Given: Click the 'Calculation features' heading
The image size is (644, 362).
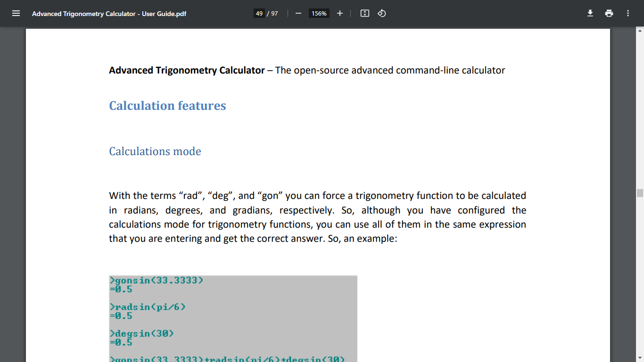Looking at the screenshot, I should [x=167, y=106].
